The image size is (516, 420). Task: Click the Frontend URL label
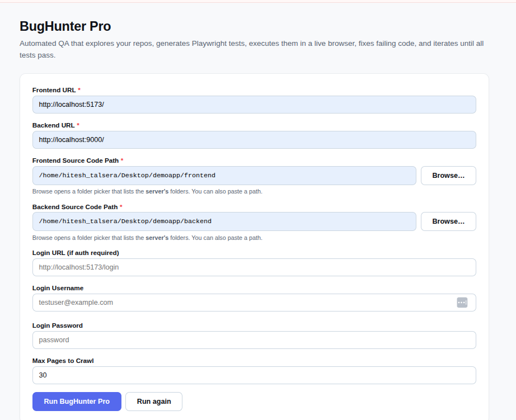click(57, 90)
